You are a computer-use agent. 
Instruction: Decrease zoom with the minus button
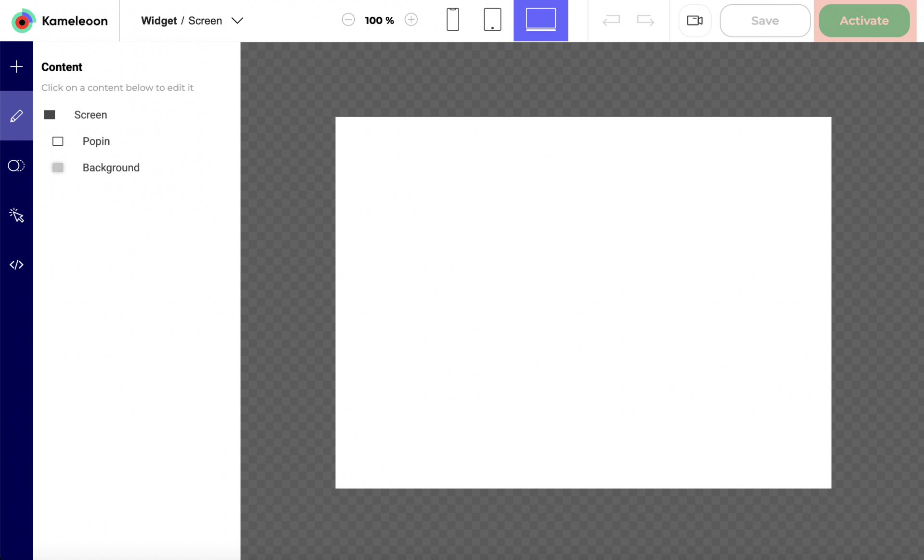click(348, 20)
